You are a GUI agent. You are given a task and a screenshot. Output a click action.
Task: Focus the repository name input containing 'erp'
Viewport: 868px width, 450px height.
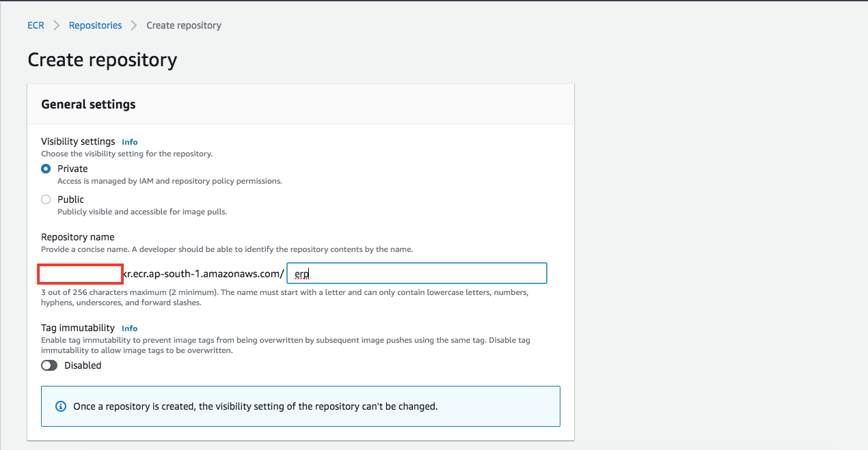click(x=417, y=273)
